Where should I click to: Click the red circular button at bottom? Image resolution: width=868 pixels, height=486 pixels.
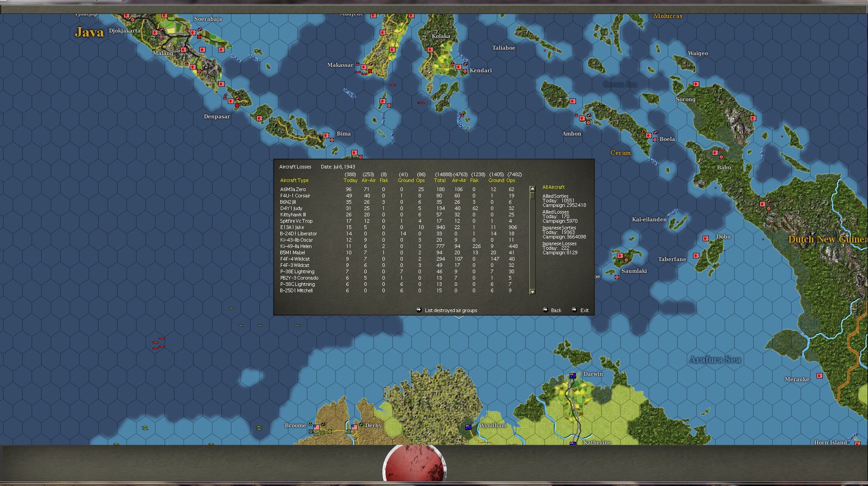(x=415, y=464)
